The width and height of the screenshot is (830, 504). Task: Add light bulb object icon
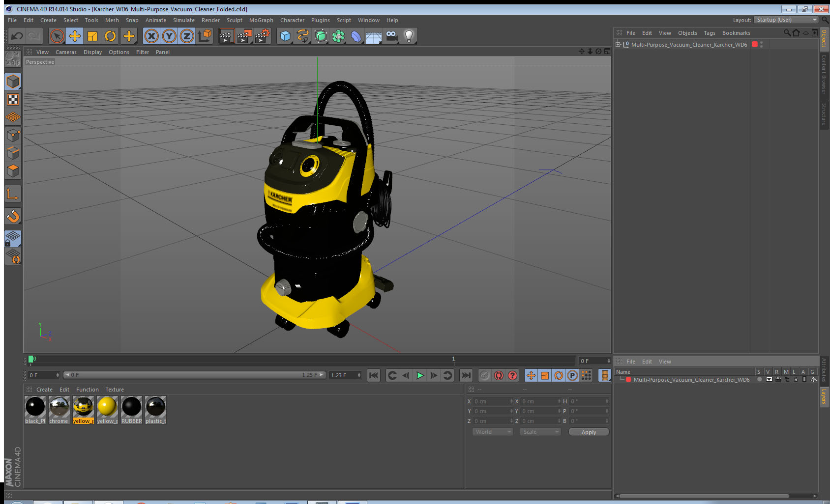point(409,36)
